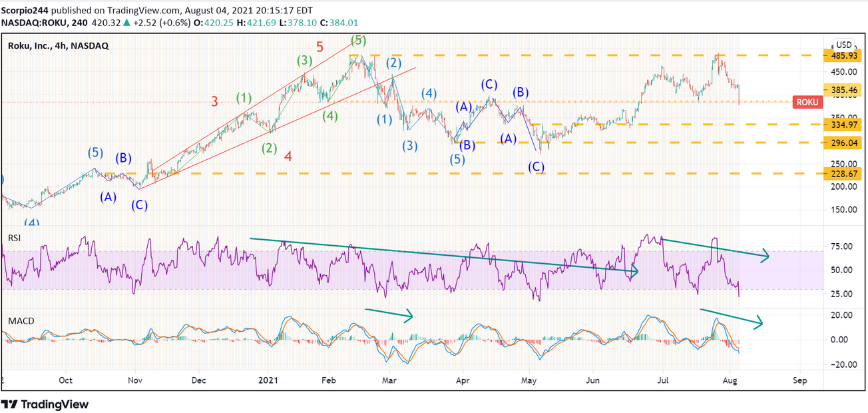Click the Scorpio244 author name
The image size is (868, 413).
coord(25,10)
